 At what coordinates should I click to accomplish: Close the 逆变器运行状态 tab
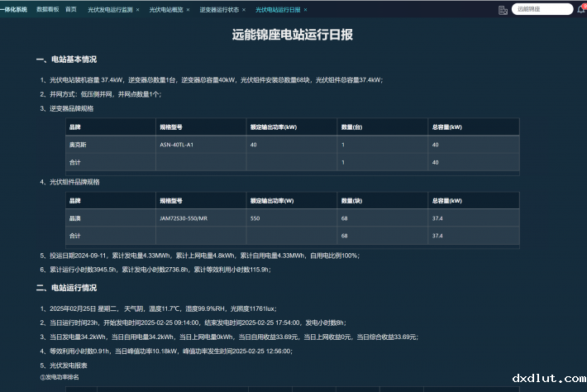point(244,10)
